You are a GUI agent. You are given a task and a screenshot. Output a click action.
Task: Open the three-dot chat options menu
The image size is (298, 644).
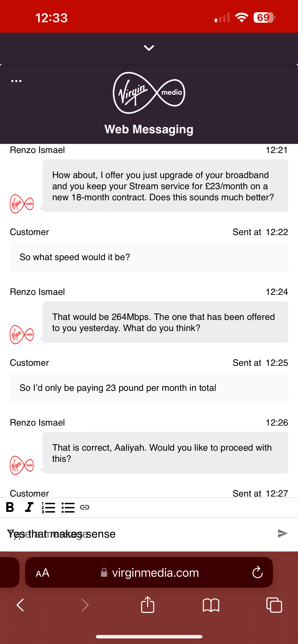click(x=16, y=81)
